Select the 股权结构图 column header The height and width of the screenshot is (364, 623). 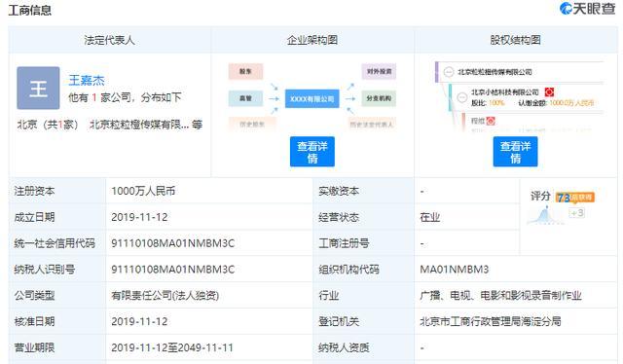[x=516, y=40]
